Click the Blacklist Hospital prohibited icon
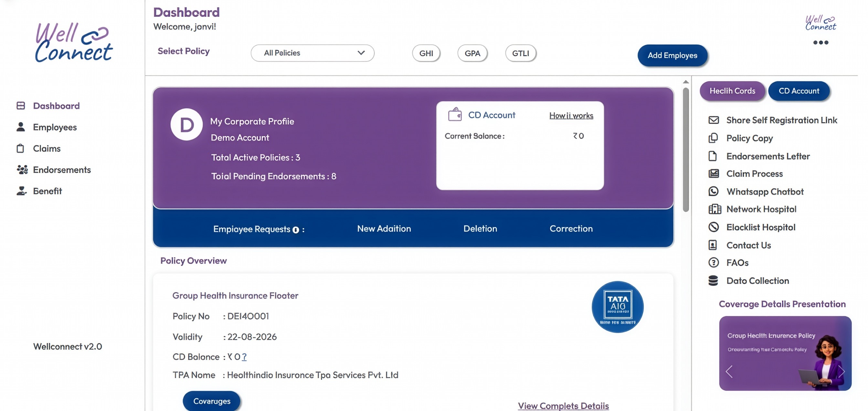Viewport: 868px width, 411px height. [713, 227]
